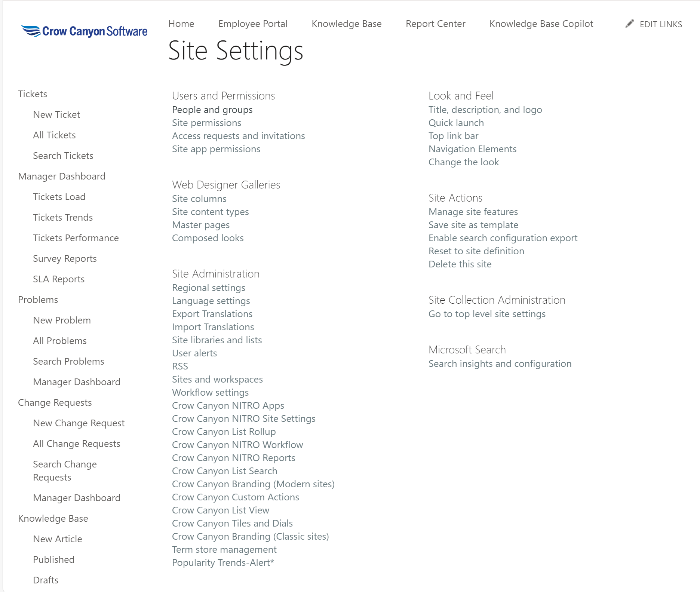Click SLA Reports in the sidebar

[59, 279]
